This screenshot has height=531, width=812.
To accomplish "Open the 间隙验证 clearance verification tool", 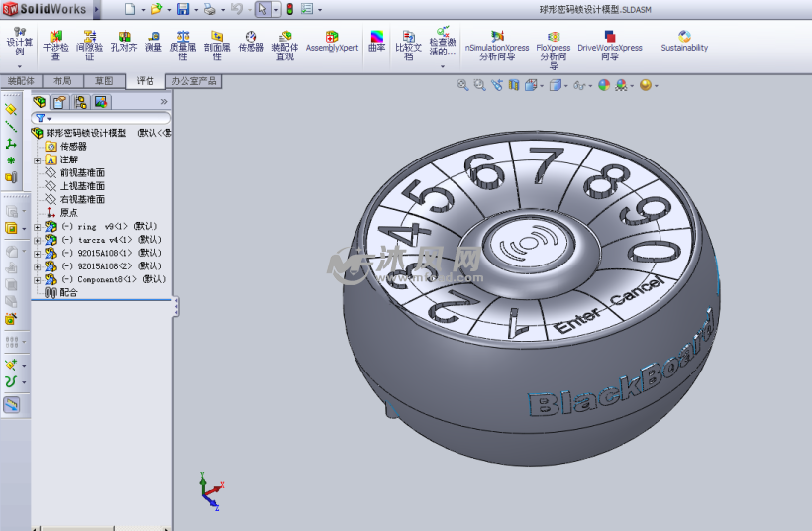I will pos(89,46).
